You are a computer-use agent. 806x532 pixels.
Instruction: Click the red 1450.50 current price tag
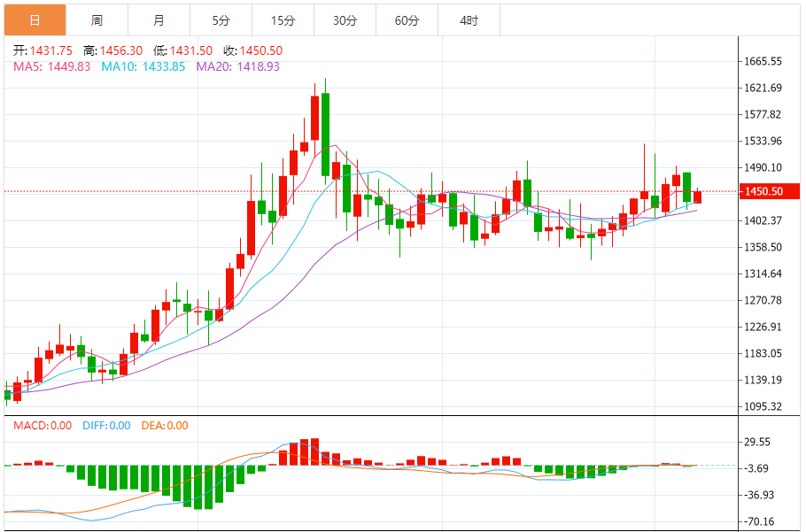point(769,192)
